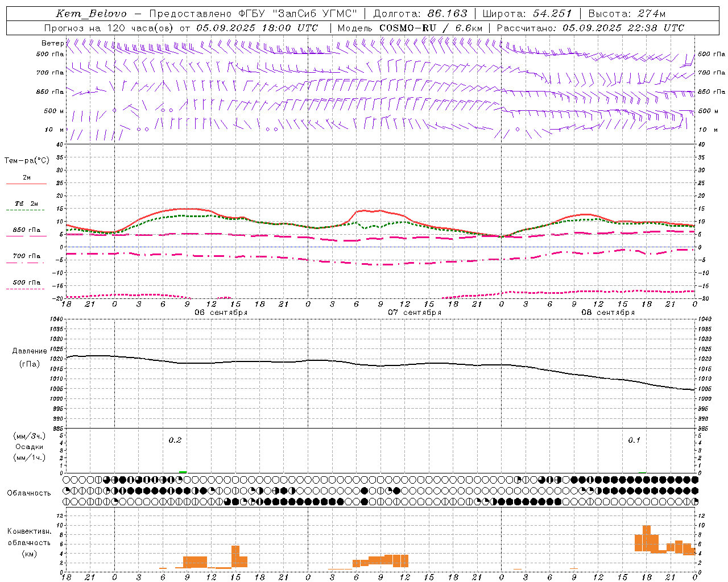Click the model name COSMO-RU / 6.6км
Image resolution: width=728 pixels, height=582 pixels.
click(x=431, y=28)
